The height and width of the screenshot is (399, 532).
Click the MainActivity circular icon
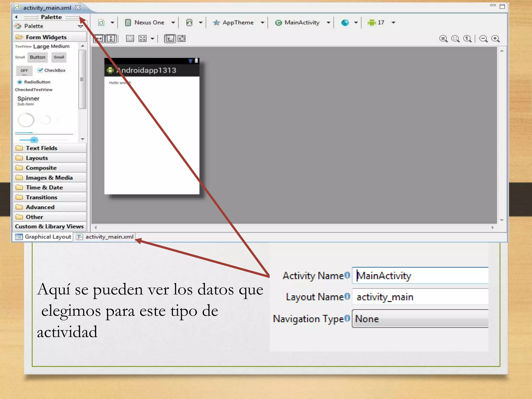pos(278,23)
